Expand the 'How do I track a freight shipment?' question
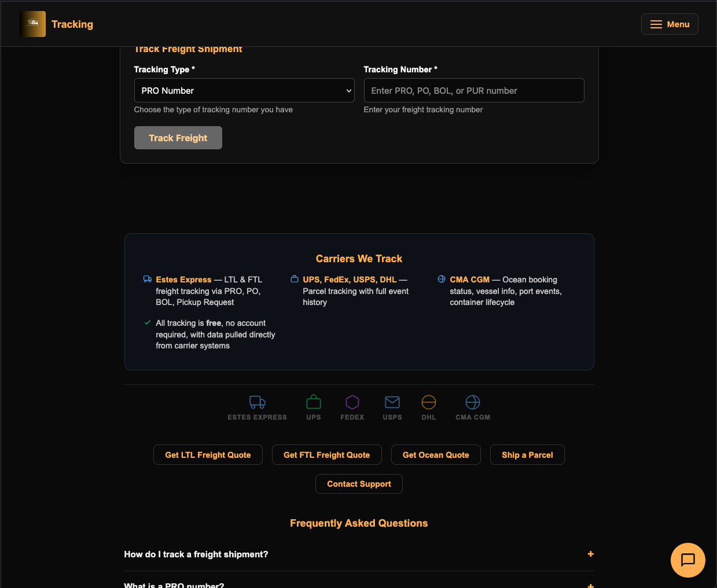 [359, 554]
